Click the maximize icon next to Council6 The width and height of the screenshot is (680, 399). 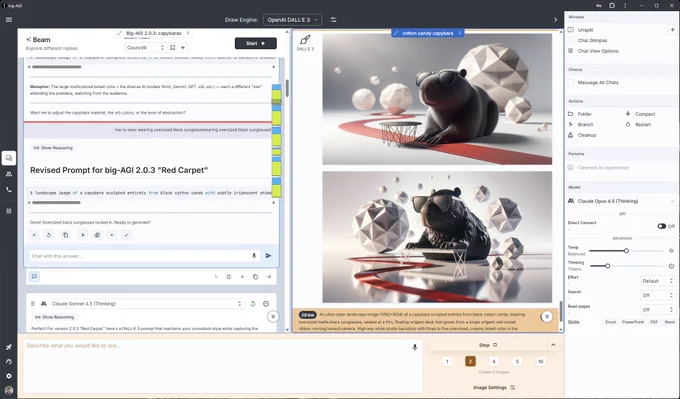pyautogui.click(x=173, y=48)
